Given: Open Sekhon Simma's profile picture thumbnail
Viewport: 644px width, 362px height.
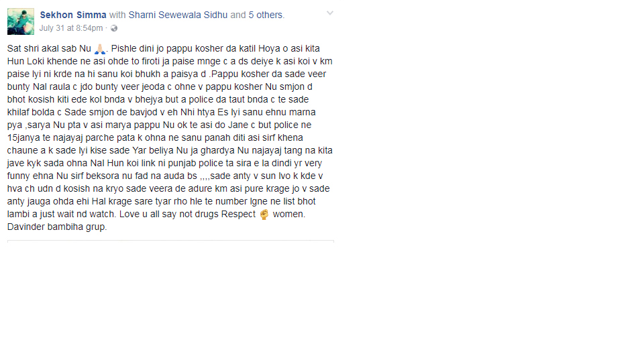Looking at the screenshot, I should 21,21.
